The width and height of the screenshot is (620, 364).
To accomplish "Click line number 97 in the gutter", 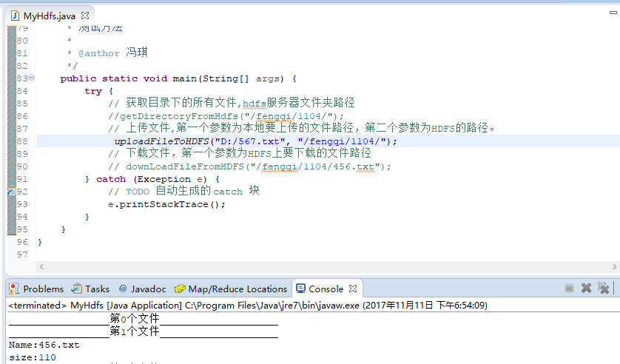I will click(22, 255).
